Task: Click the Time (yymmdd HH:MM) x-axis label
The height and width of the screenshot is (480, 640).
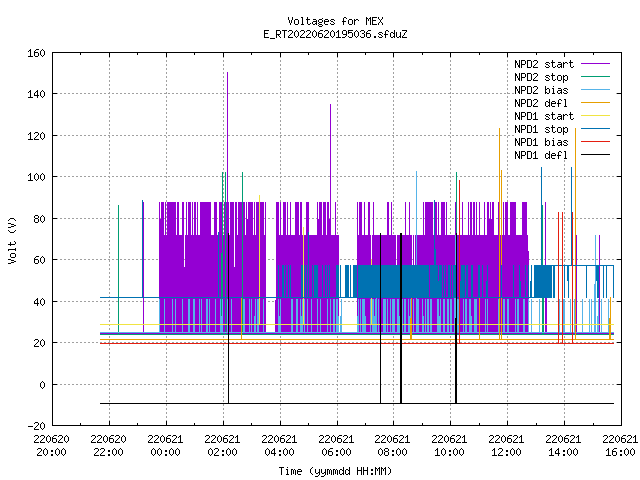Action: (335, 471)
